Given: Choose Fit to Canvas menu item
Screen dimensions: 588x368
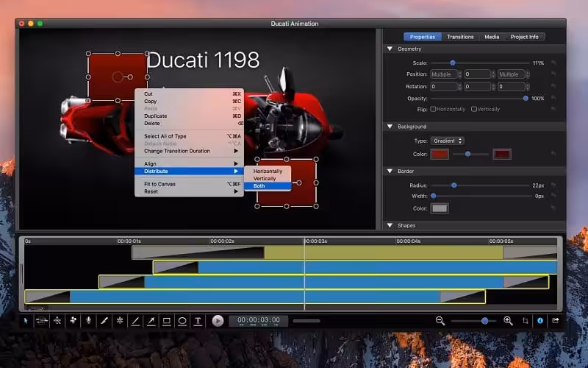Looking at the screenshot, I should point(189,184).
